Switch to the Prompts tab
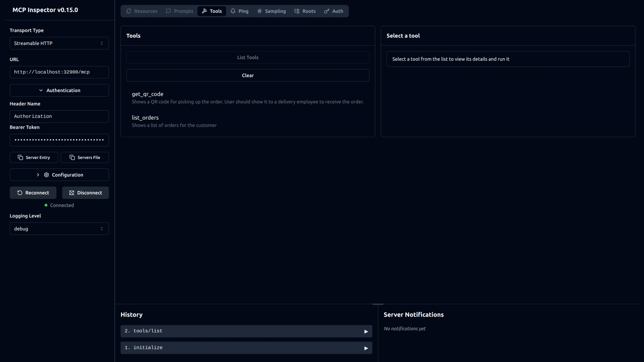Viewport: 644px width, 362px height. [x=180, y=11]
